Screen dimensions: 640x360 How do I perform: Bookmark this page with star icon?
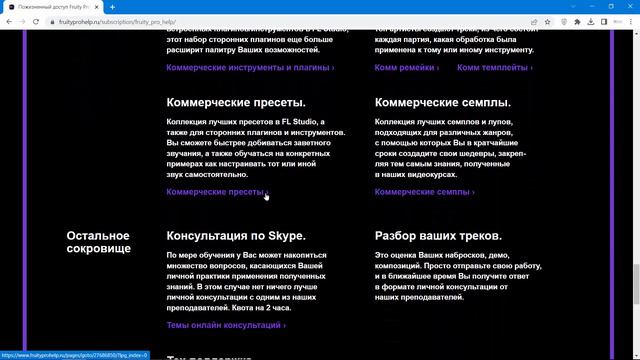pos(548,22)
